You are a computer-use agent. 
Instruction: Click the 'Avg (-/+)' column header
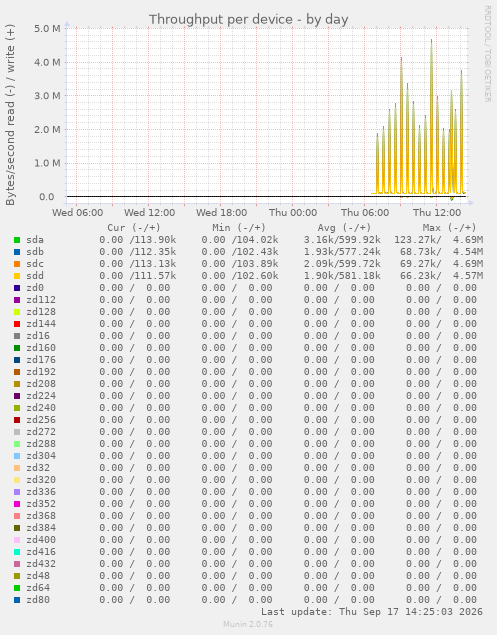coord(344,228)
